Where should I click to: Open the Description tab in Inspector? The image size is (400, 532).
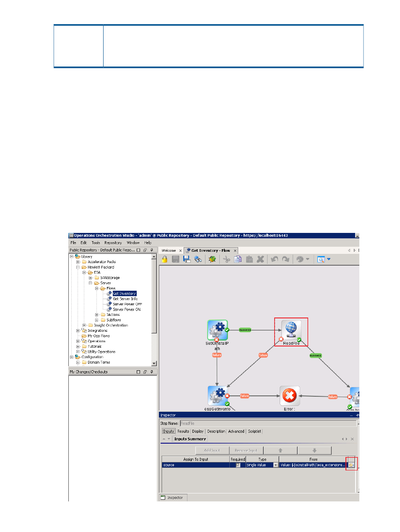[x=216, y=431]
